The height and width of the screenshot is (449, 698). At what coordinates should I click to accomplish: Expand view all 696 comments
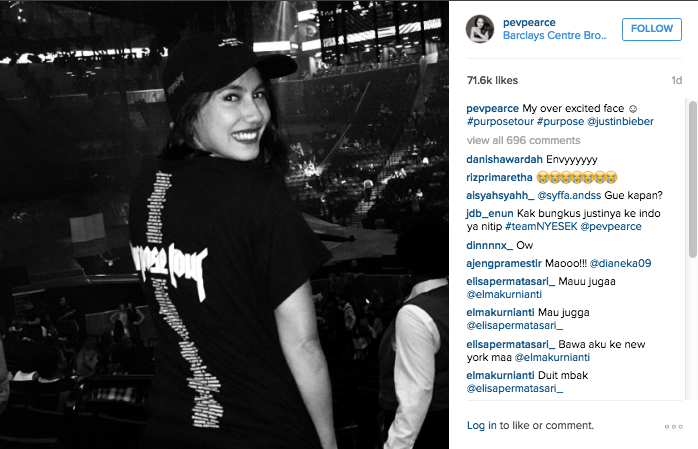point(524,141)
